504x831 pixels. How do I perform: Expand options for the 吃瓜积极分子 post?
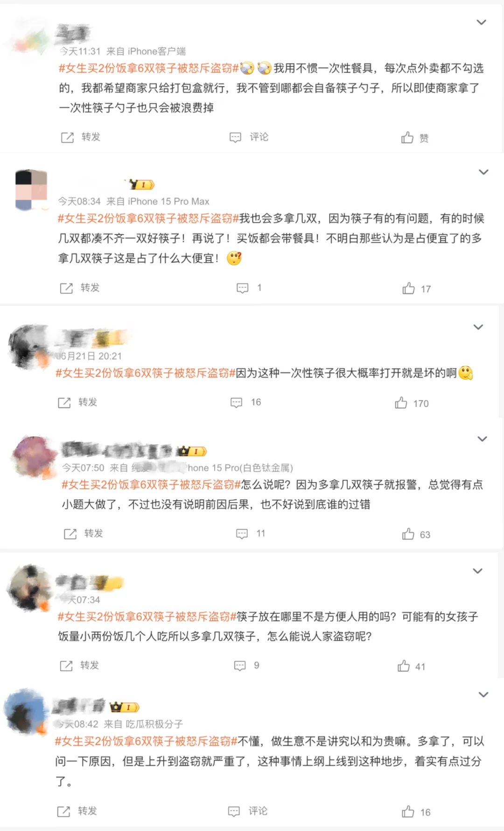coord(483,695)
